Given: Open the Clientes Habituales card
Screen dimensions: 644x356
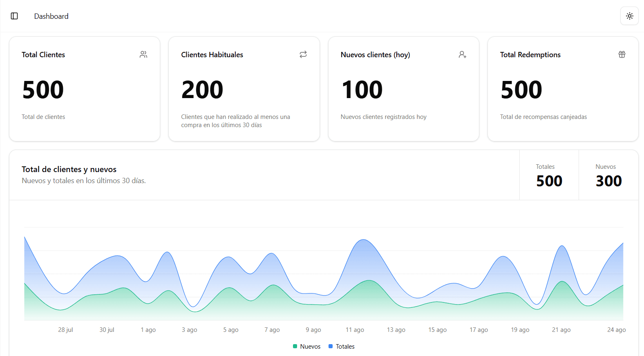Looking at the screenshot, I should click(244, 89).
